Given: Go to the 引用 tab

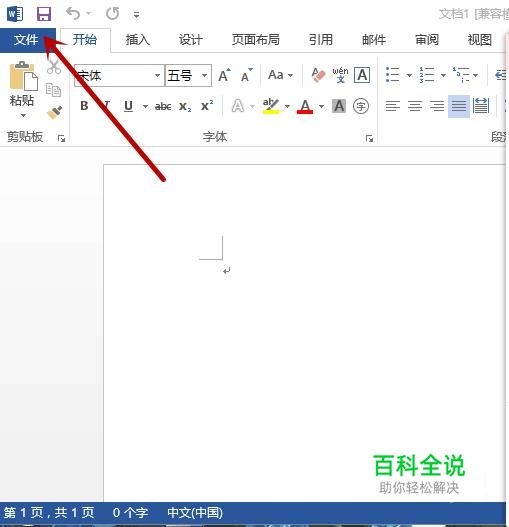Looking at the screenshot, I should [x=321, y=40].
